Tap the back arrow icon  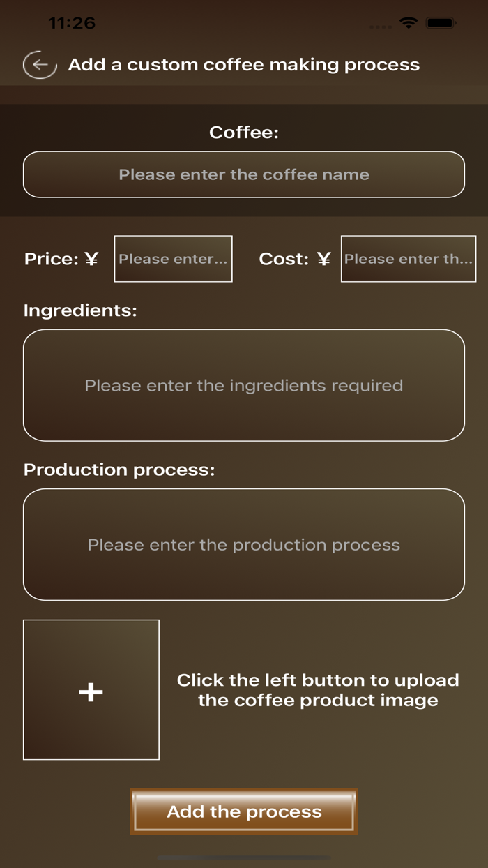[x=40, y=65]
